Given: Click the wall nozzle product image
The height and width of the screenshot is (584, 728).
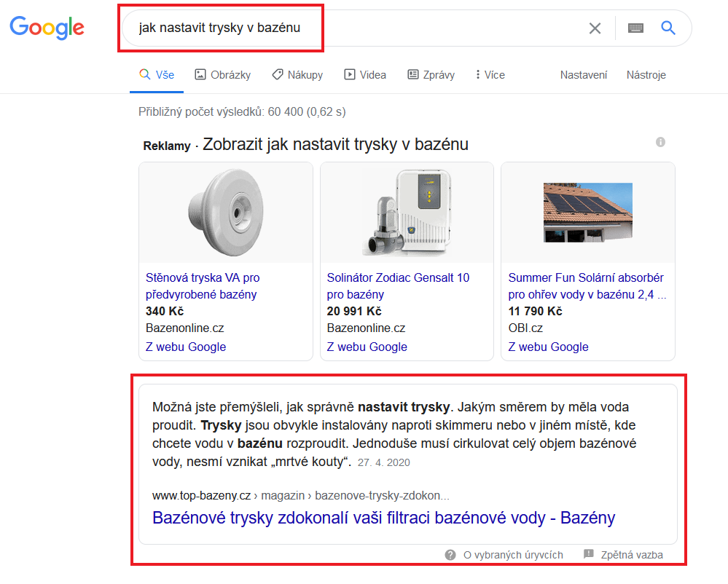Looking at the screenshot, I should (224, 213).
